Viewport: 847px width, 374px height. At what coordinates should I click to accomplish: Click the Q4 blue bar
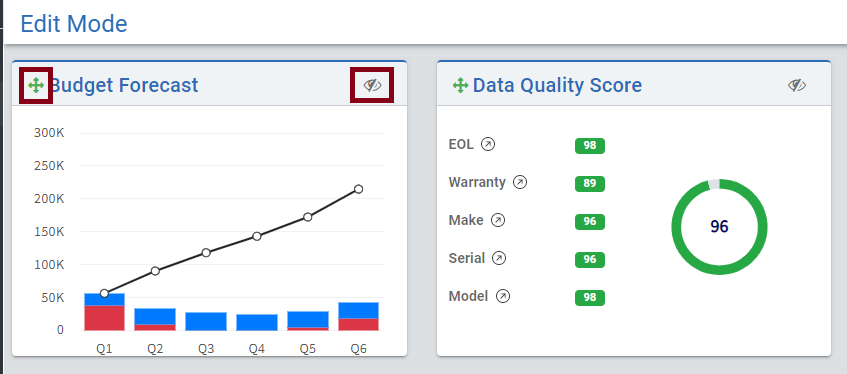(257, 322)
